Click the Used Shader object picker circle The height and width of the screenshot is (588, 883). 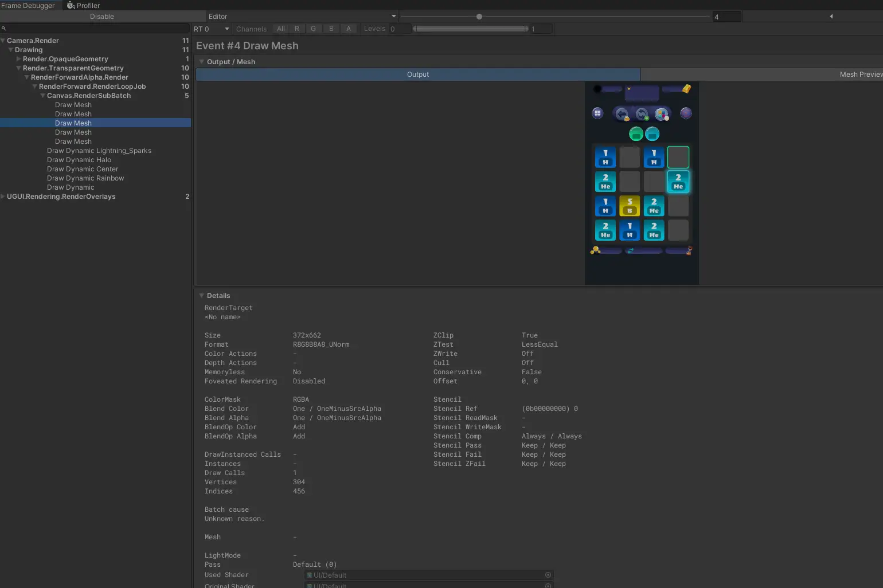click(548, 575)
